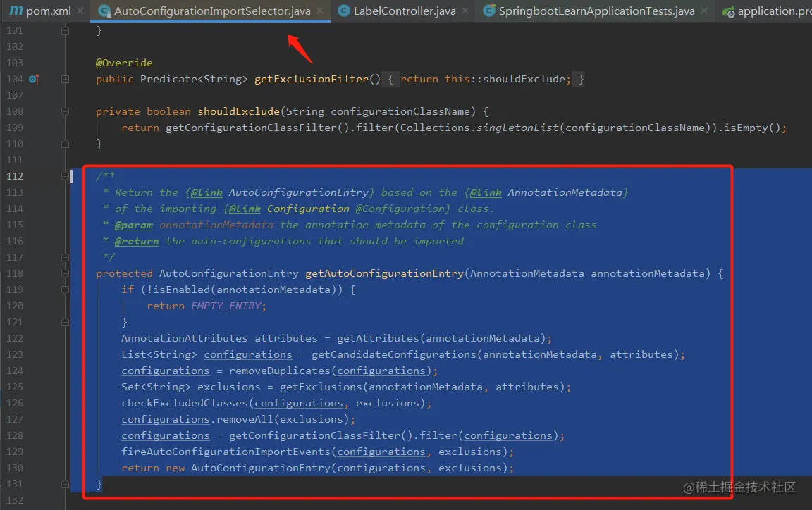Click the class icon on SpringbootLearnApplicationTests tab

488,11
